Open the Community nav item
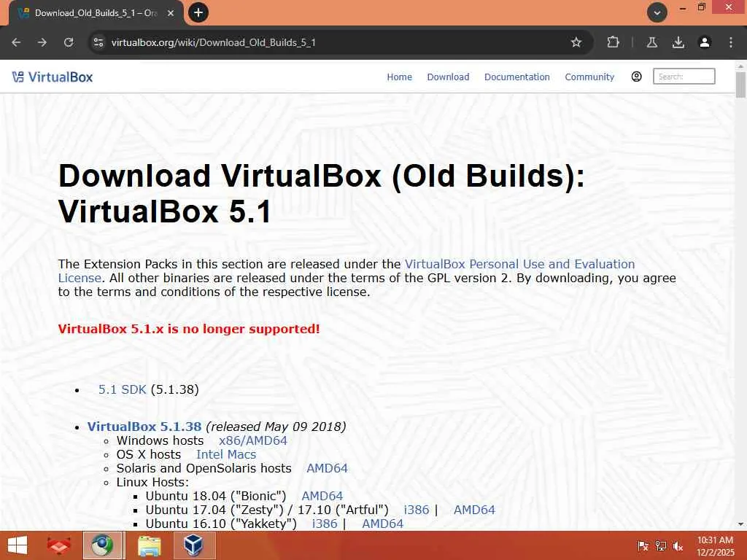 pyautogui.click(x=589, y=77)
